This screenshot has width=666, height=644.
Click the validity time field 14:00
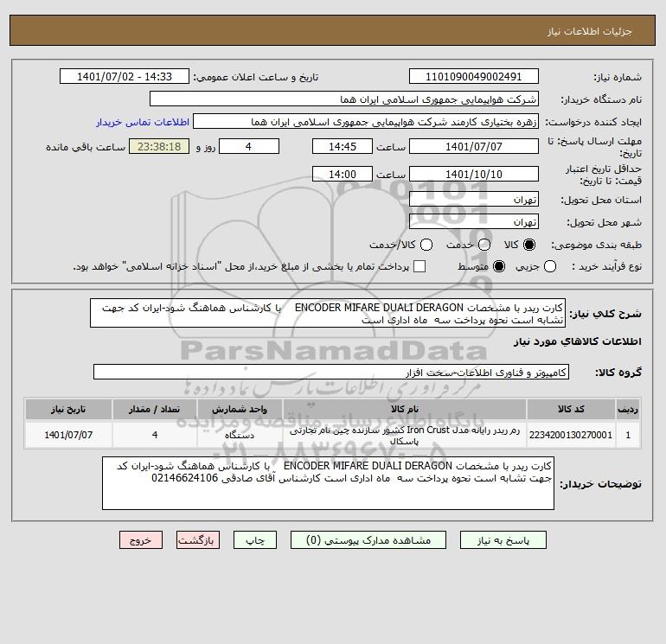tap(343, 174)
